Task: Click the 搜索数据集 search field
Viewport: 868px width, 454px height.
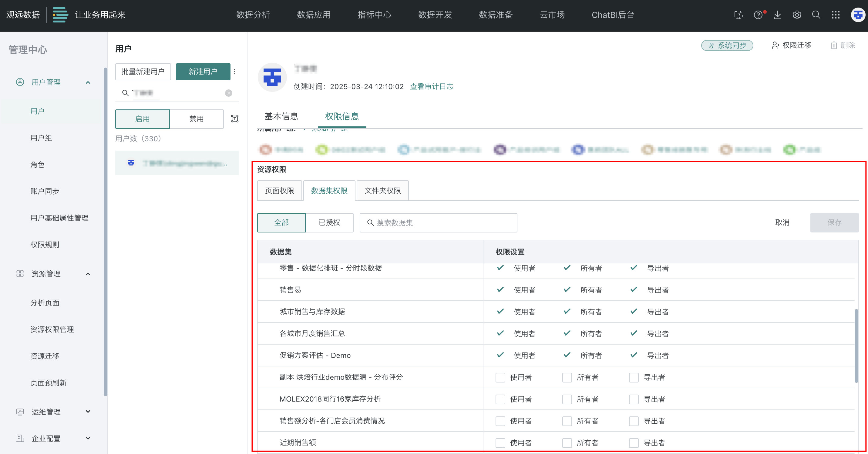Action: (438, 223)
